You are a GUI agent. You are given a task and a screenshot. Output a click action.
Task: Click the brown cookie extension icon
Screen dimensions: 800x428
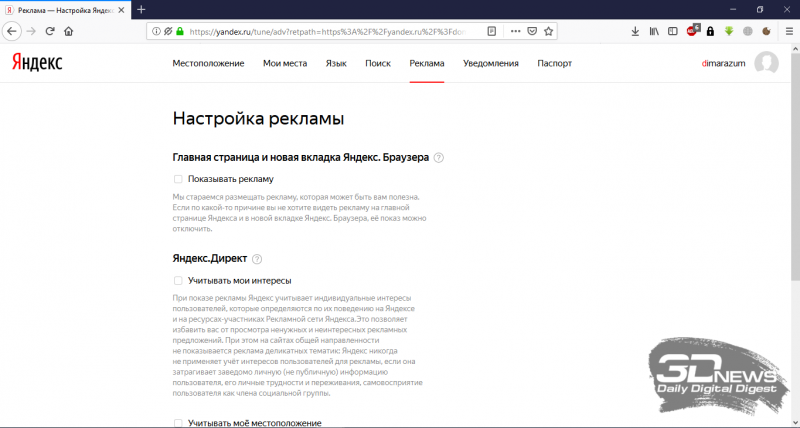coord(766,31)
